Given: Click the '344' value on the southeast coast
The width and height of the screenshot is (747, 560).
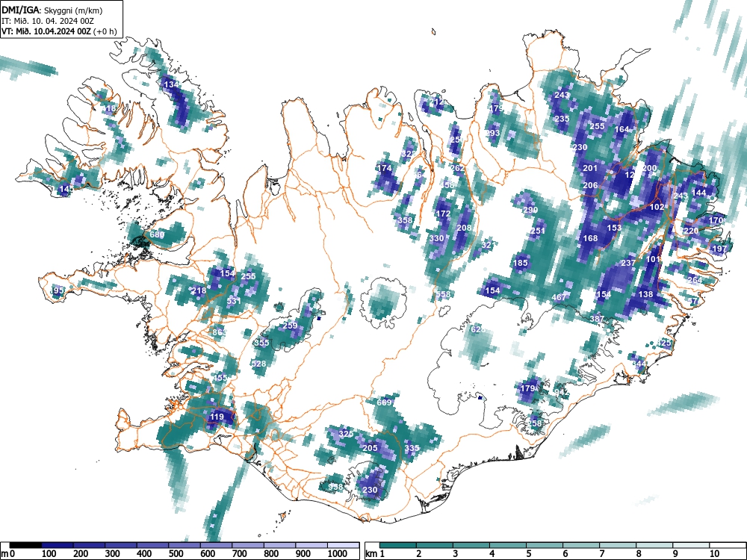Looking at the screenshot, I should click(x=639, y=364).
